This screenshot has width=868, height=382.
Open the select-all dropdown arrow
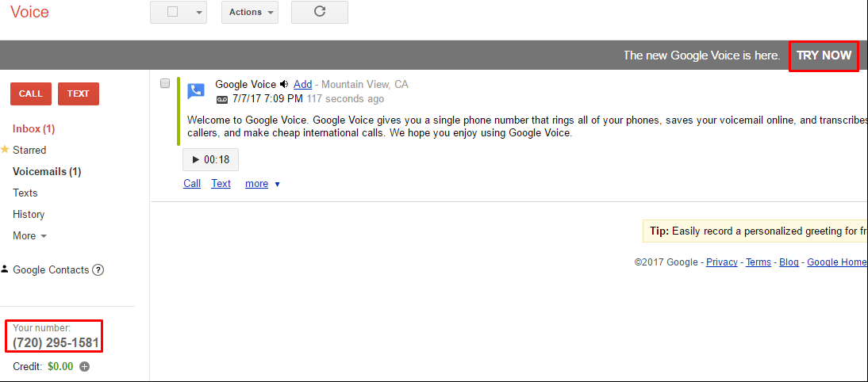198,13
